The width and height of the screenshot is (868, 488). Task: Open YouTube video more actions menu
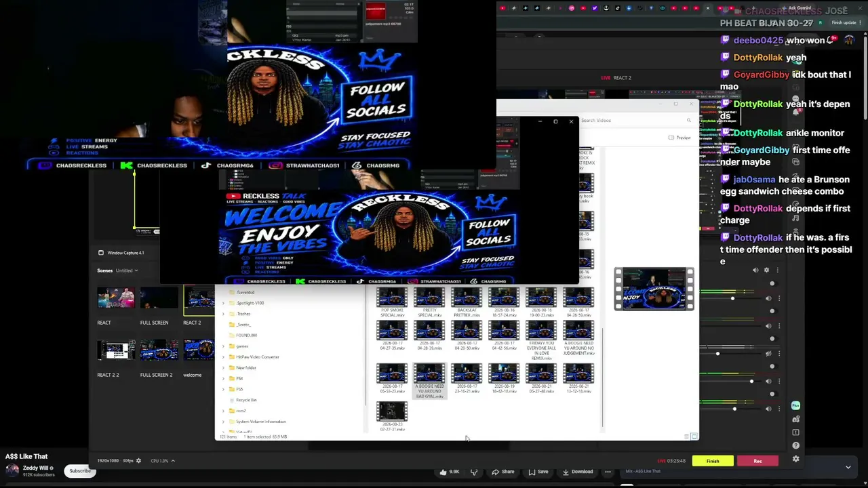(608, 472)
